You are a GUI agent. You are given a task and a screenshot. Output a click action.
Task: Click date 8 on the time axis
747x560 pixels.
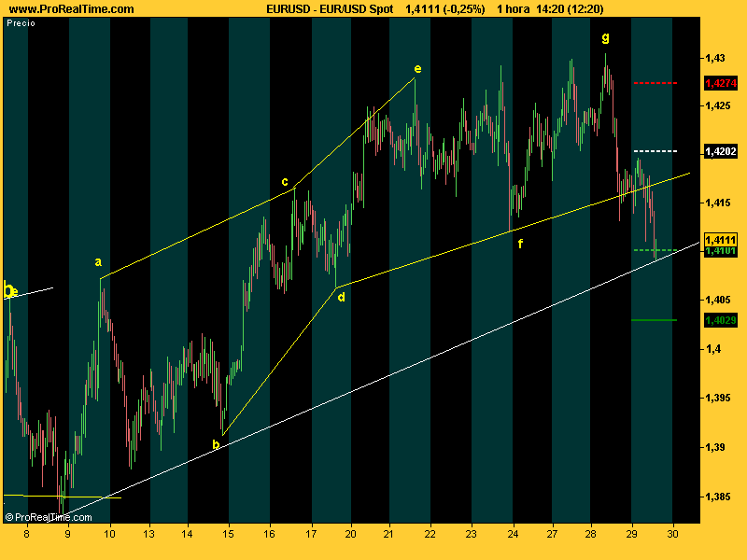pyautogui.click(x=27, y=534)
